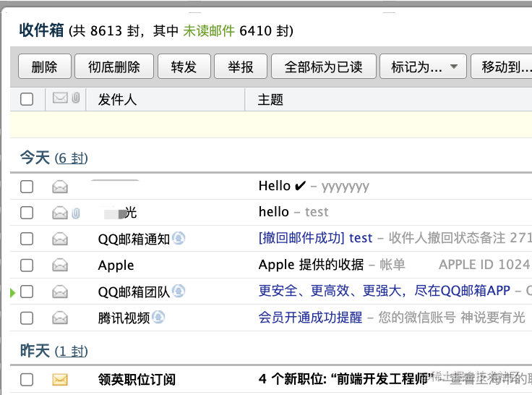532x395 pixels.
Task: Open the 标记为... dropdown
Action: click(423, 67)
